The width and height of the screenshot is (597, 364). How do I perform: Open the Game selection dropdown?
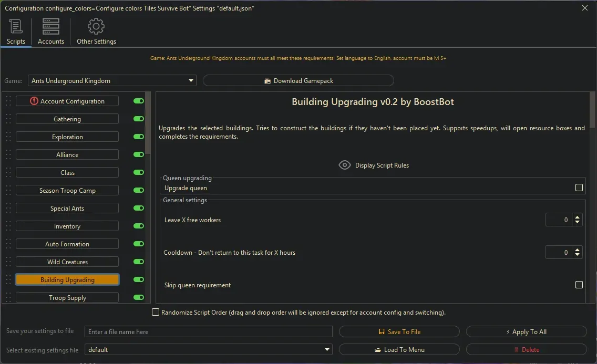[112, 81]
